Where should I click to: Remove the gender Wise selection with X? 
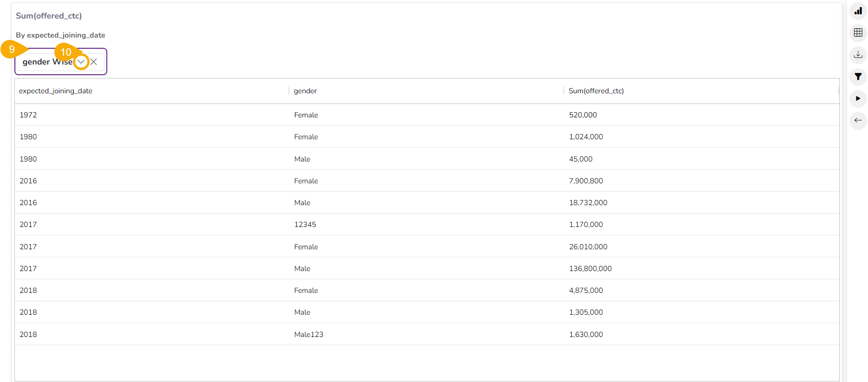pos(94,62)
